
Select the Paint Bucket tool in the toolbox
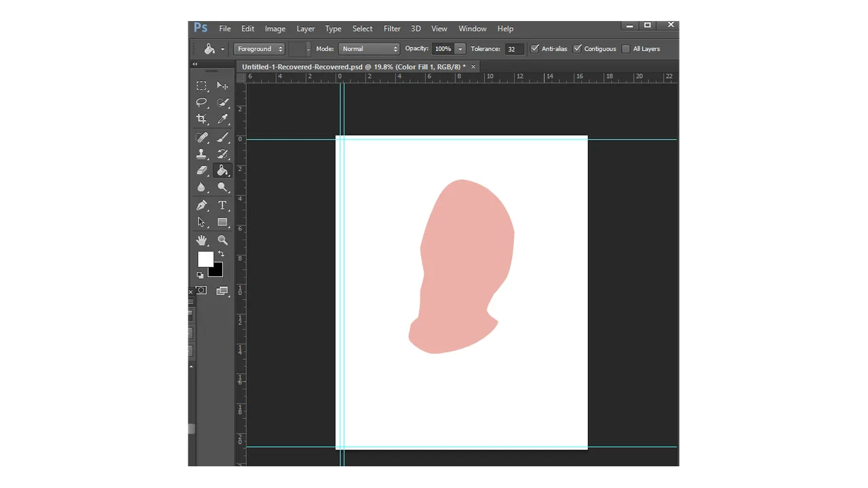pyautogui.click(x=222, y=171)
